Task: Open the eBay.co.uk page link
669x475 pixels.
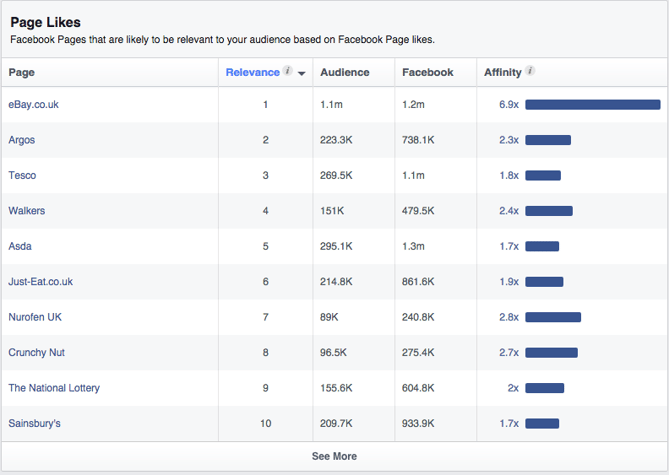Action: [34, 105]
